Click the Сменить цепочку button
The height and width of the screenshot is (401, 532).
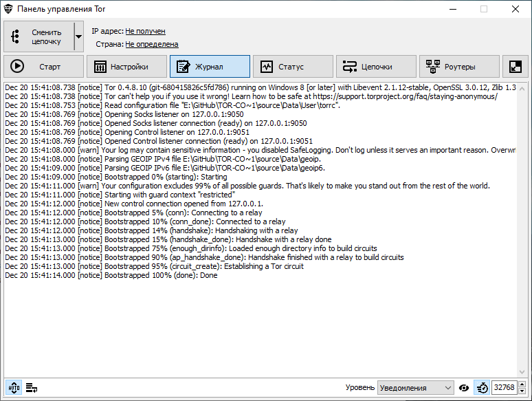[x=38, y=36]
